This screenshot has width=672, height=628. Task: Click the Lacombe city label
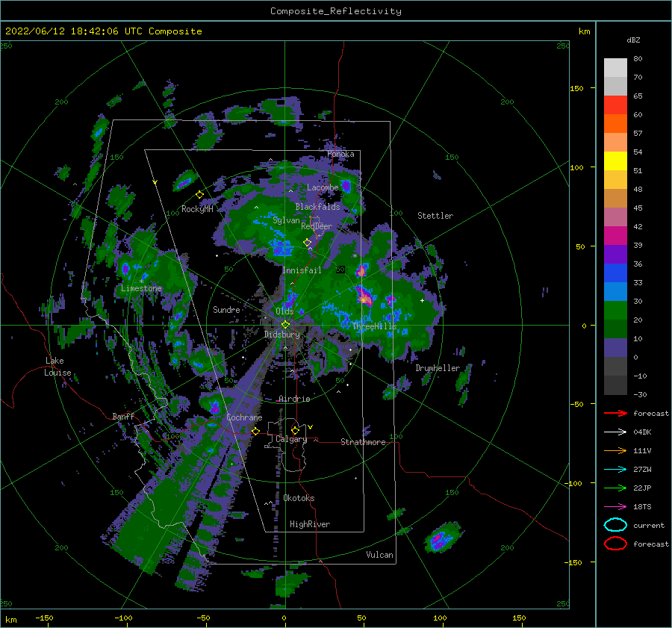[323, 187]
